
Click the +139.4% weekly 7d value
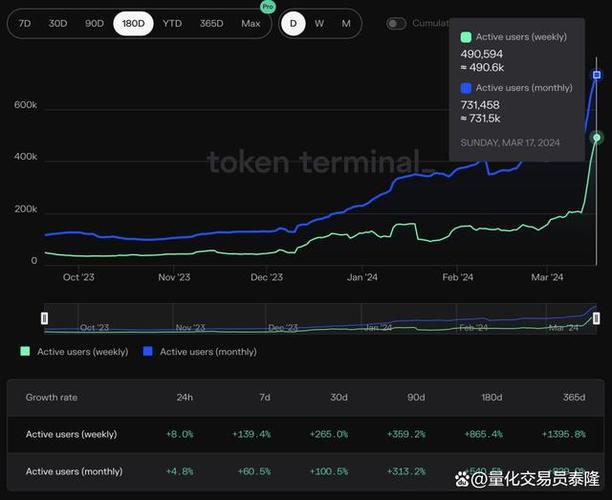(x=251, y=434)
